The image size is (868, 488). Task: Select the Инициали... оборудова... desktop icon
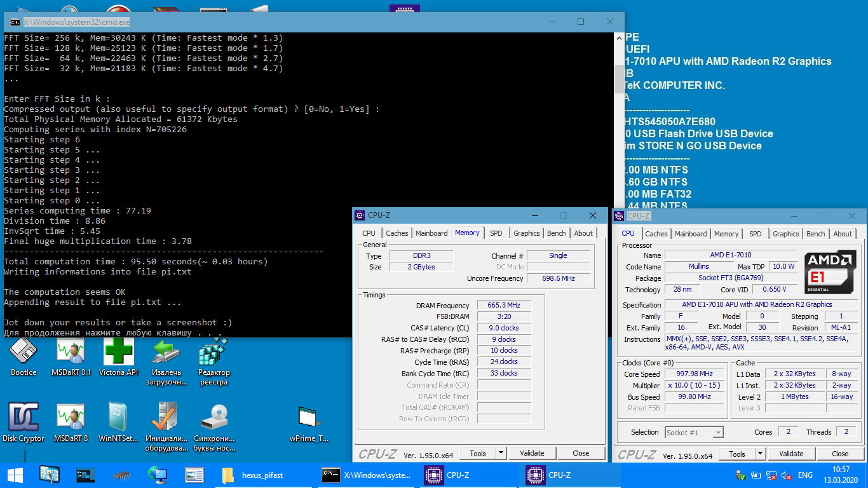166,426
